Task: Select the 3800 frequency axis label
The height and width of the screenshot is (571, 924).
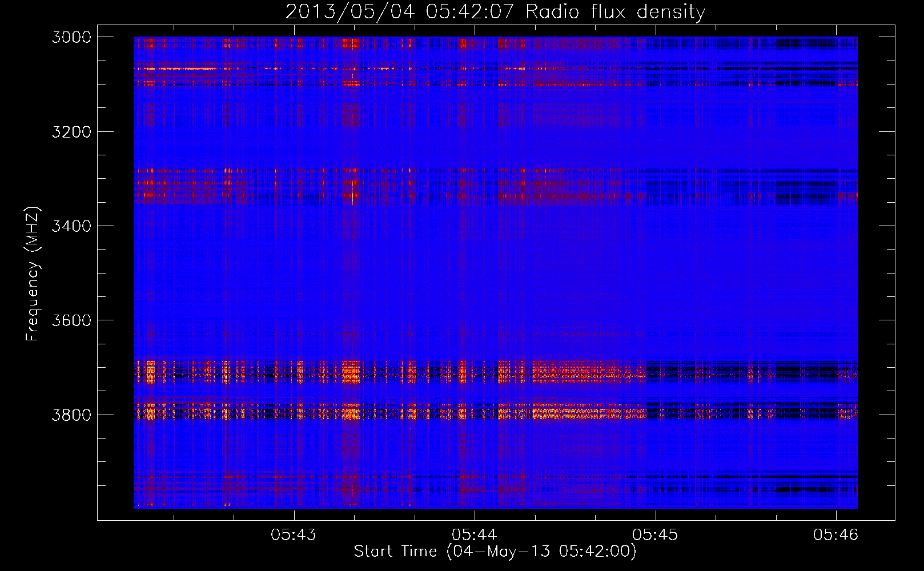Action: [x=71, y=415]
